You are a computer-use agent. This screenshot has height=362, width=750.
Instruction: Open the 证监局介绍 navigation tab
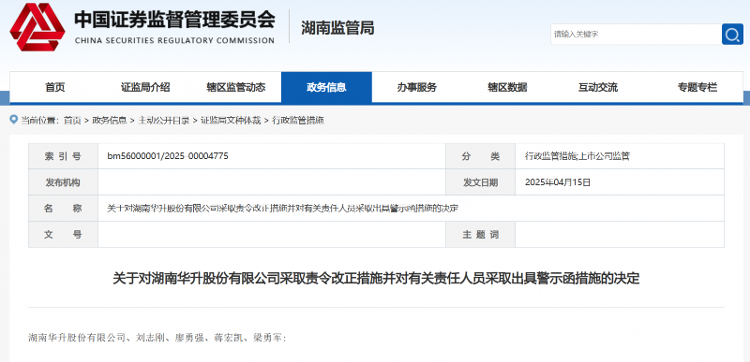[145, 88]
